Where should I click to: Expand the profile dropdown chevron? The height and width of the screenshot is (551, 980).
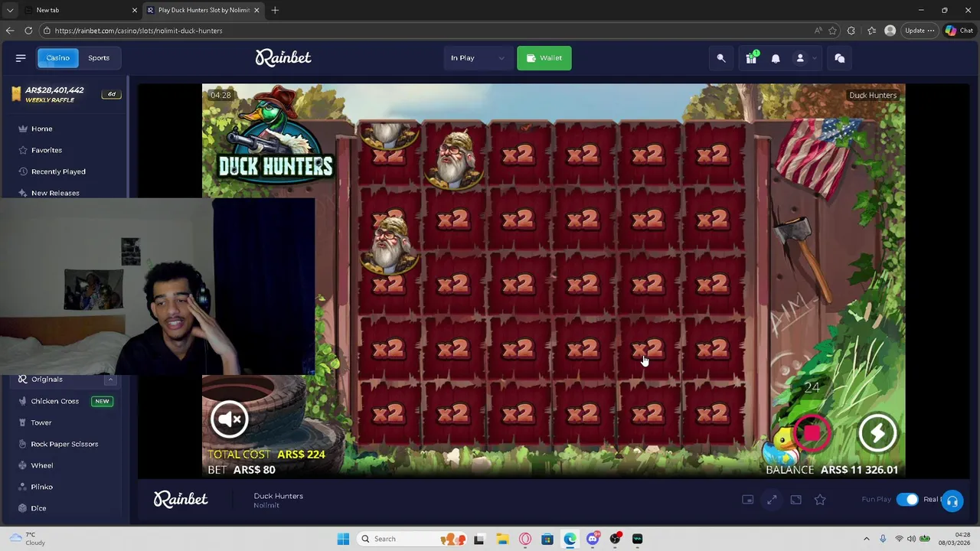(815, 58)
